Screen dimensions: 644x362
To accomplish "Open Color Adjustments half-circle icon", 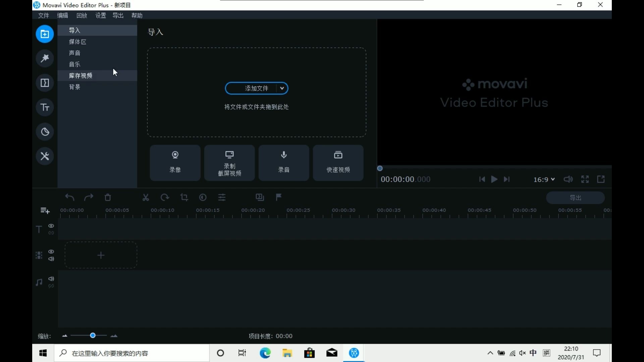I will pyautogui.click(x=203, y=197).
